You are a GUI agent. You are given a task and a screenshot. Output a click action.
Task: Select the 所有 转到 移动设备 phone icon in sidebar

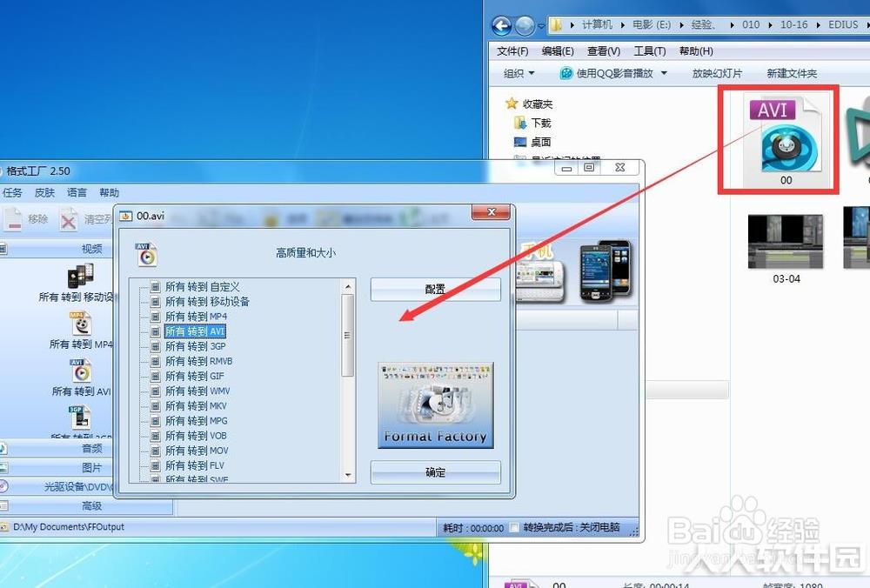coord(80,276)
